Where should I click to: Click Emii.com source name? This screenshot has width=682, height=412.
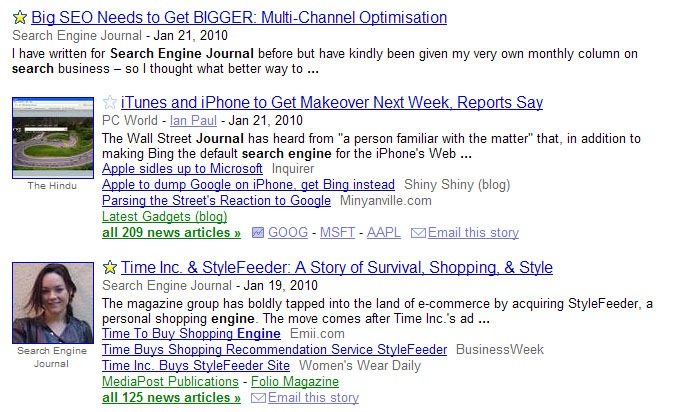[317, 333]
